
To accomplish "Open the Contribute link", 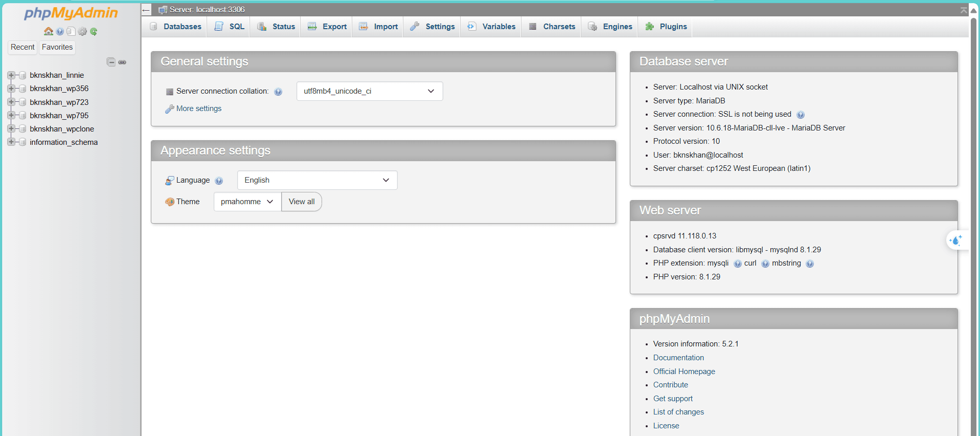I will tap(671, 385).
